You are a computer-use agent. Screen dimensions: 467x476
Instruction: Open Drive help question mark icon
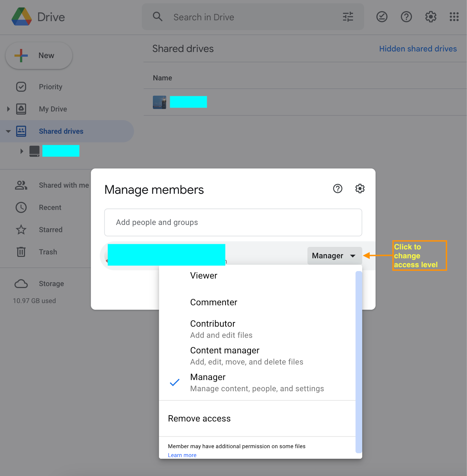406,17
